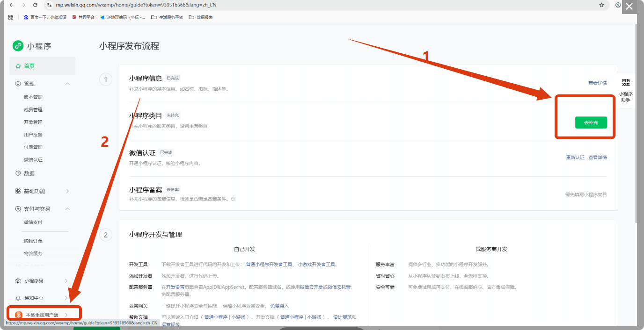The height and width of the screenshot is (330, 644).
Task: Open 微信支付 in the sidebar
Action: click(33, 222)
